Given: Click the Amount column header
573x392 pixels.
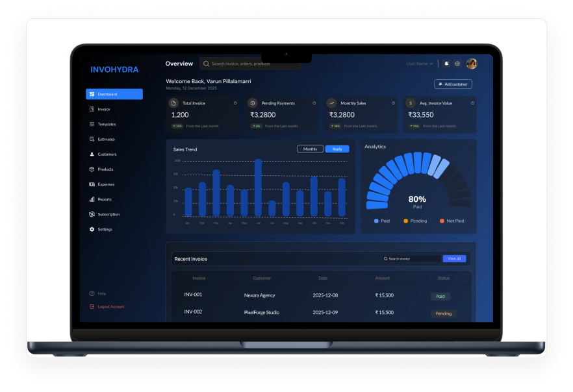Looking at the screenshot, I should click(x=382, y=278).
